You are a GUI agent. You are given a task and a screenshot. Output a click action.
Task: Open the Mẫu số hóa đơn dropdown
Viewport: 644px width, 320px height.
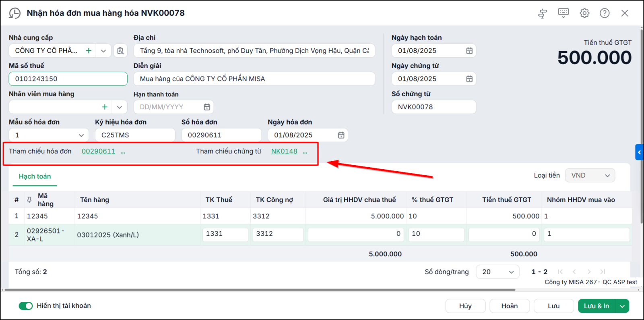(81, 135)
